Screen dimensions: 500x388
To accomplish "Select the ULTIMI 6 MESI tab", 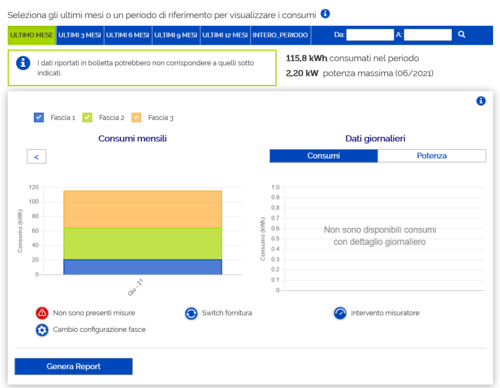I will [x=128, y=35].
